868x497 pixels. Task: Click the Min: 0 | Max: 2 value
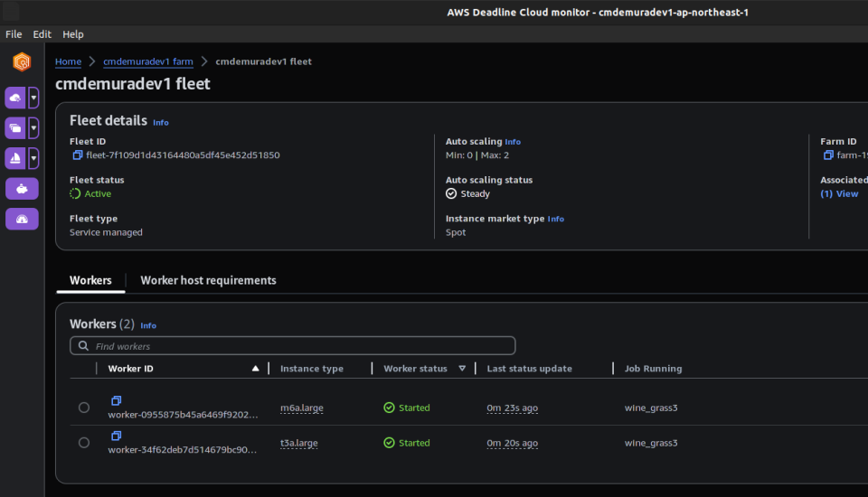(477, 155)
